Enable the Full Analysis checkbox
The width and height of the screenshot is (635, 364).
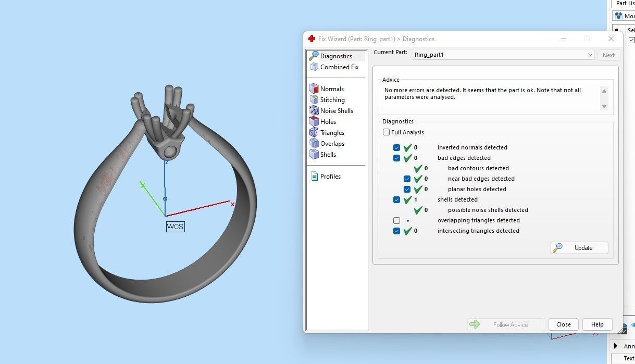tap(386, 132)
